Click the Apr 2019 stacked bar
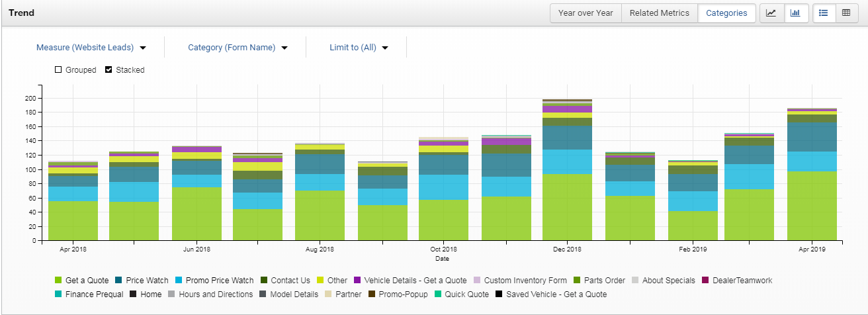The image size is (868, 315). pyautogui.click(x=812, y=174)
